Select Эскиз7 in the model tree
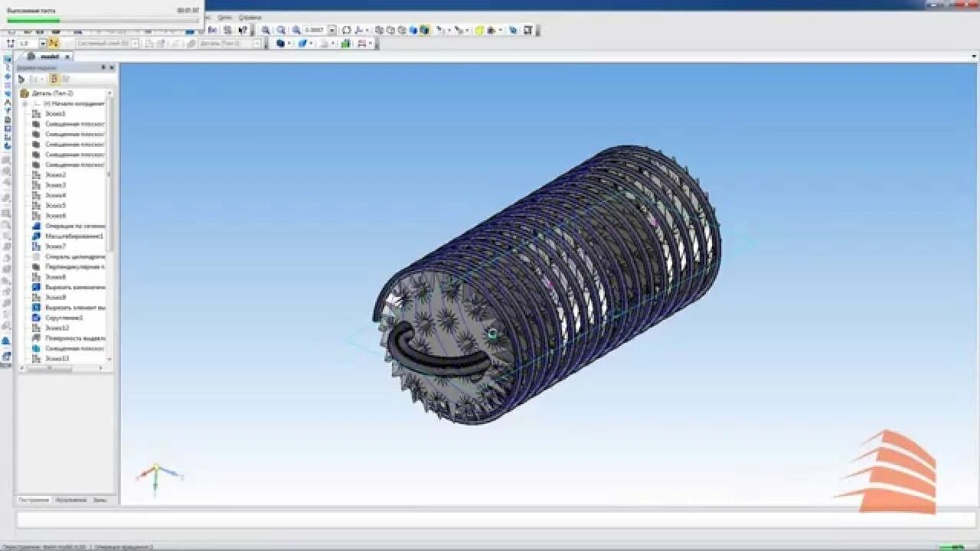Screen dimensions: 980x551 54,246
